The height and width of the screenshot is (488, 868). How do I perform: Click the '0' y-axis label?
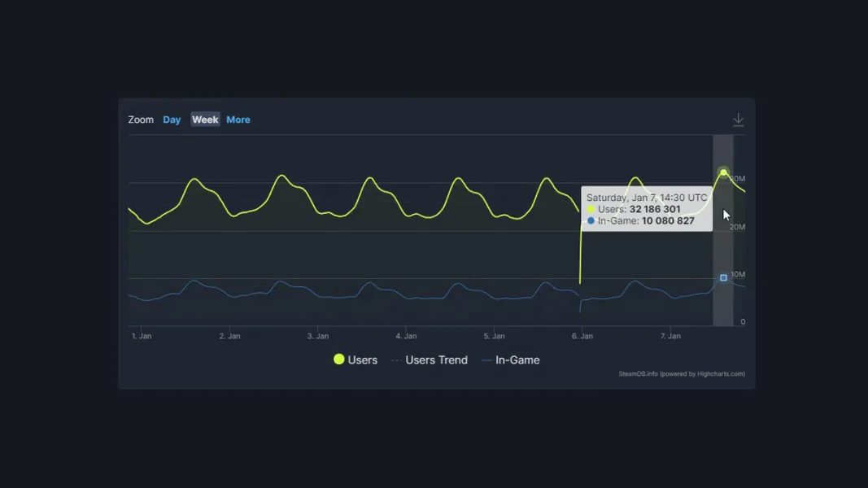(x=743, y=322)
